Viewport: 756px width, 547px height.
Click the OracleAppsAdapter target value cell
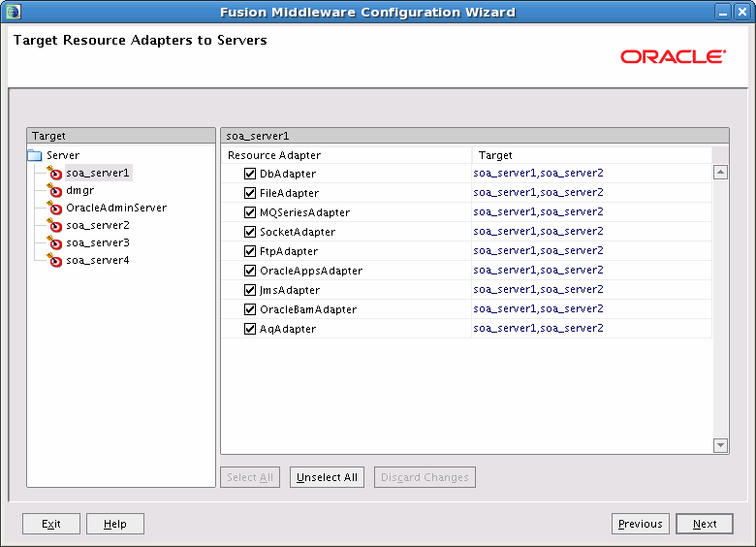(591, 271)
